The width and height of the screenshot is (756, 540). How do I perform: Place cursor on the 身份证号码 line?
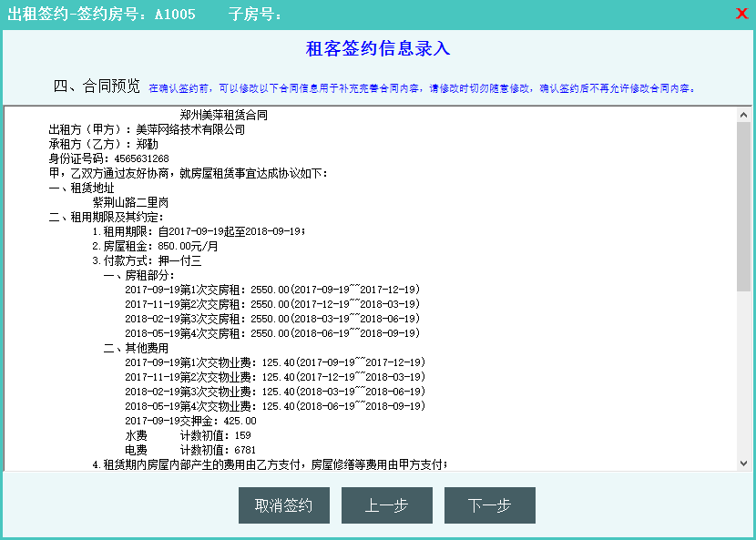108,159
